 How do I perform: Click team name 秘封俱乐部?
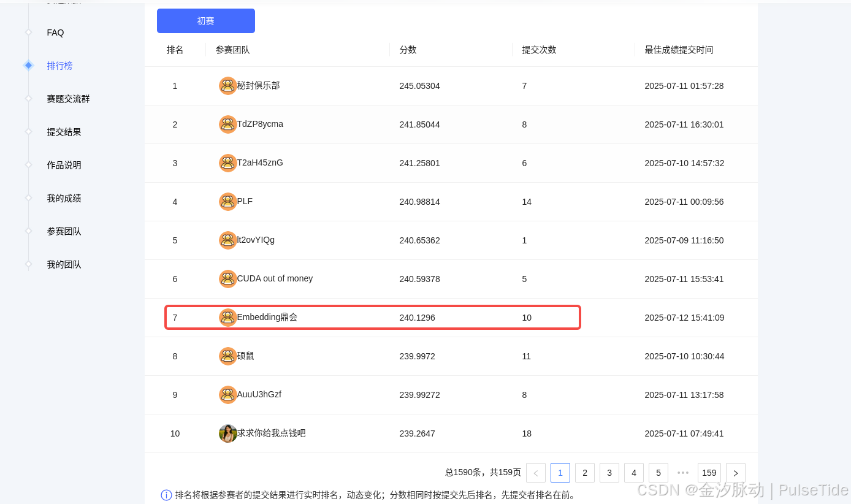pos(258,85)
